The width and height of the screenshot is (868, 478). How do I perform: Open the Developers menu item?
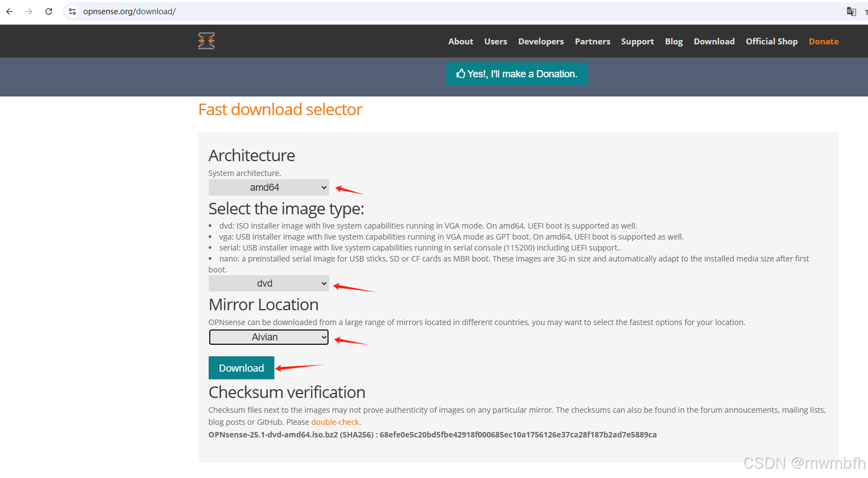click(x=541, y=42)
